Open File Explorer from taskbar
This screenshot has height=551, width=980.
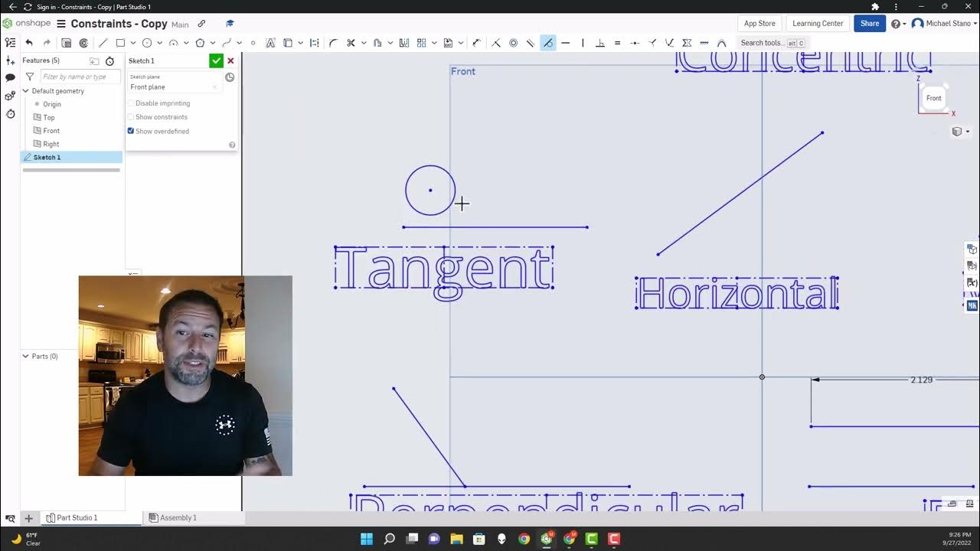point(456,539)
